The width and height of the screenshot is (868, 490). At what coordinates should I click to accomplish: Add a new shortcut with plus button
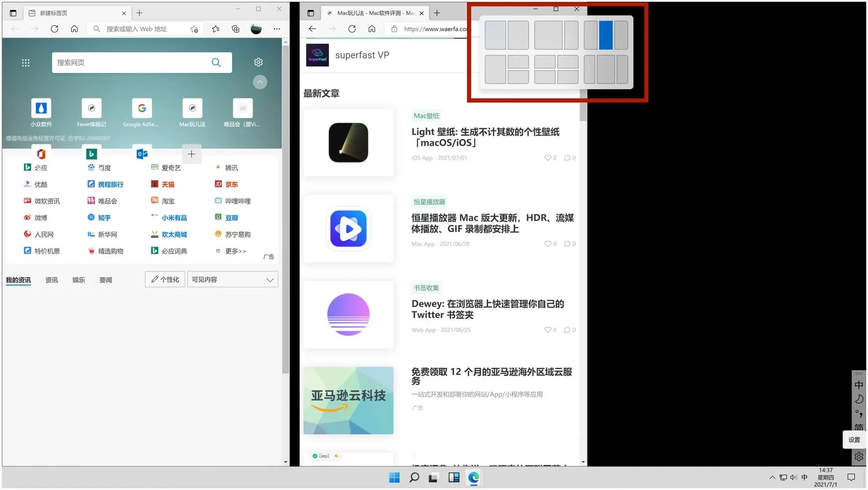(191, 154)
